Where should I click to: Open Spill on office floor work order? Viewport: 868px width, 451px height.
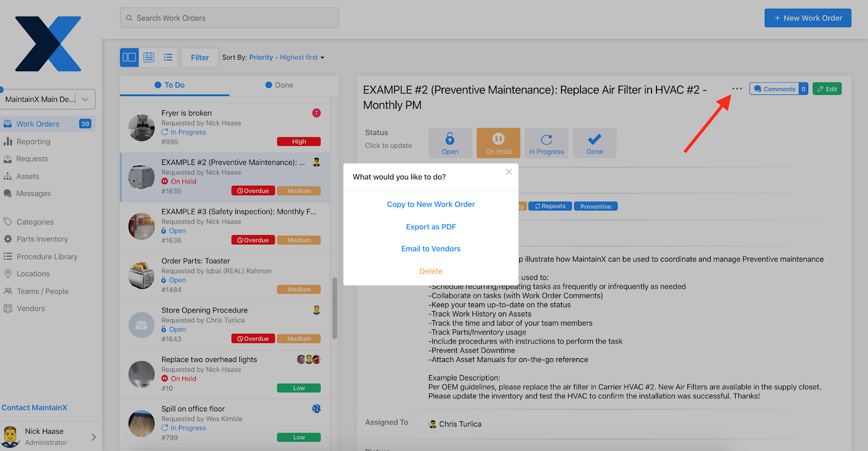coord(225,424)
